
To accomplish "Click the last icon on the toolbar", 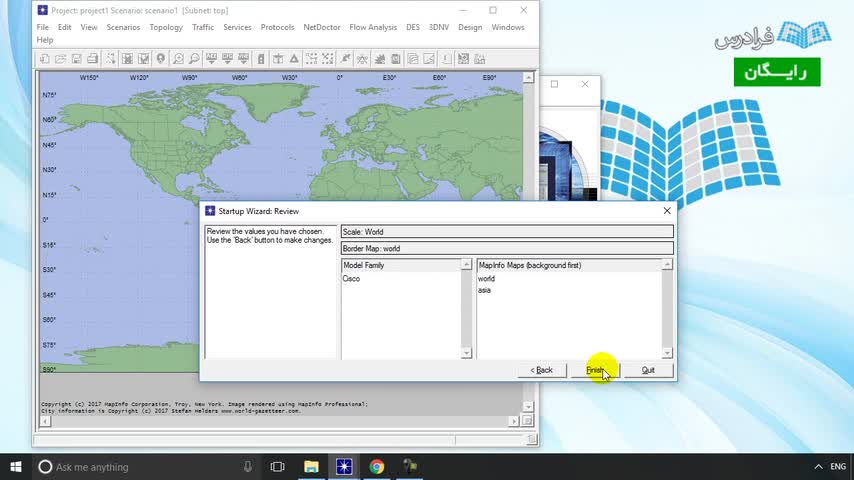I will 480,59.
